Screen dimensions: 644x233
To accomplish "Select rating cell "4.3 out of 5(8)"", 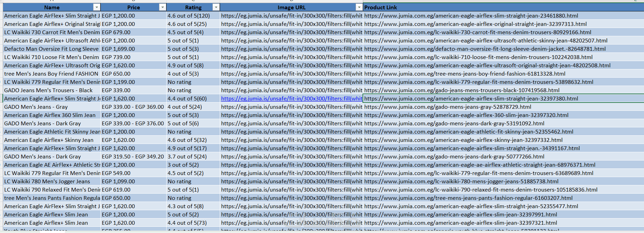I will point(193,206).
